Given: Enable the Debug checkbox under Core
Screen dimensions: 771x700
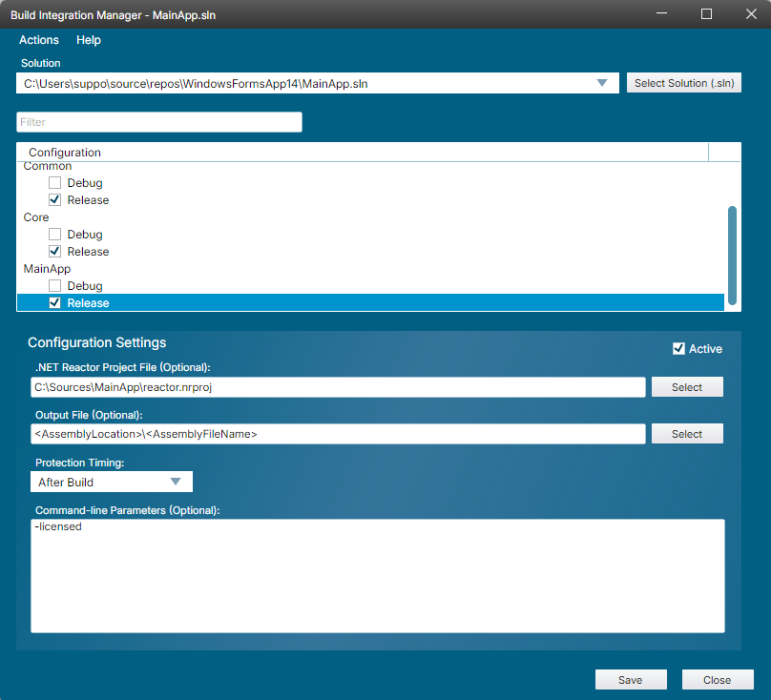Looking at the screenshot, I should coord(55,235).
